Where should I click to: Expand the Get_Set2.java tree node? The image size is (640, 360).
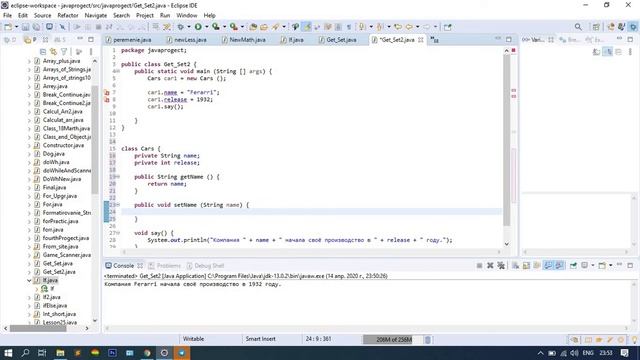[x=29, y=272]
